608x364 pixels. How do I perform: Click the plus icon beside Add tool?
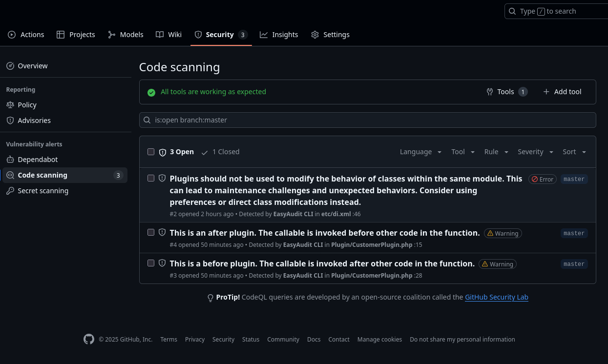(x=546, y=92)
